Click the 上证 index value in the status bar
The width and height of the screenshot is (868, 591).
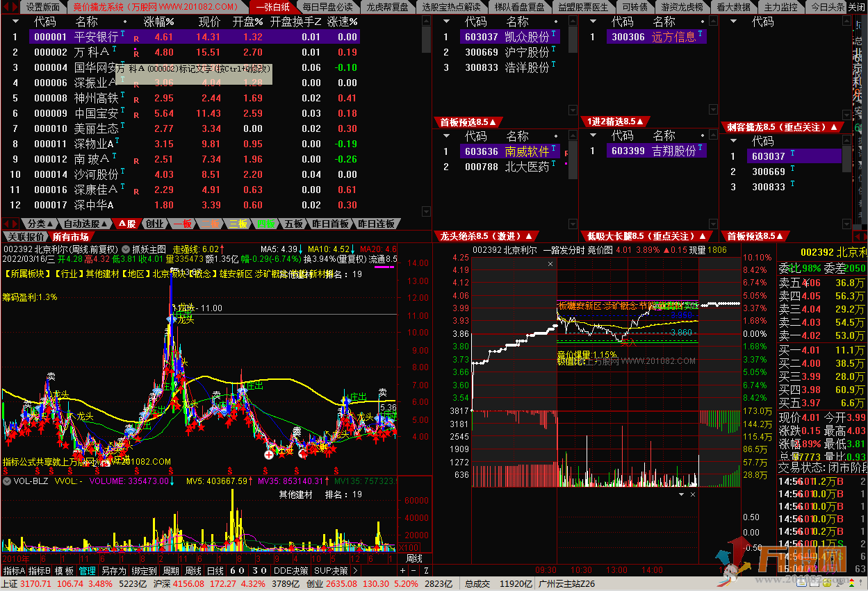point(37,584)
